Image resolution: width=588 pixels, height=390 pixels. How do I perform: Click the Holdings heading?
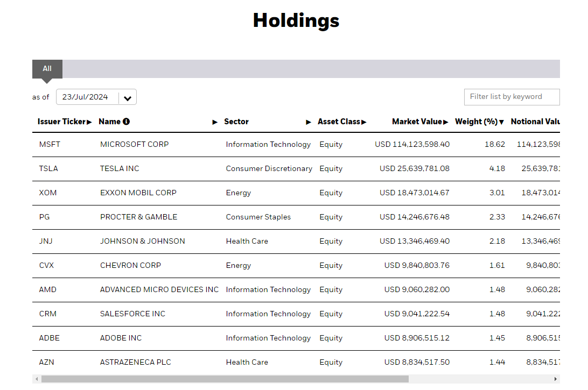click(x=296, y=21)
